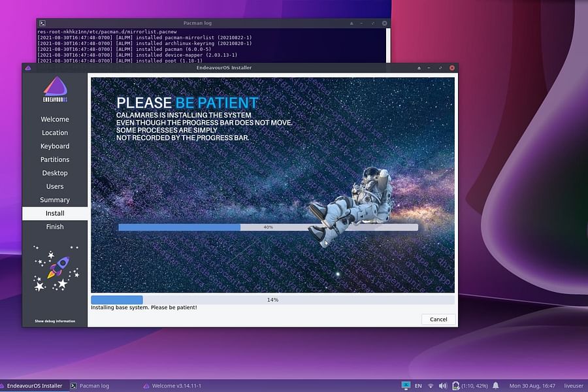Open the notifications bell icon
The width and height of the screenshot is (588, 392).
pos(495,385)
